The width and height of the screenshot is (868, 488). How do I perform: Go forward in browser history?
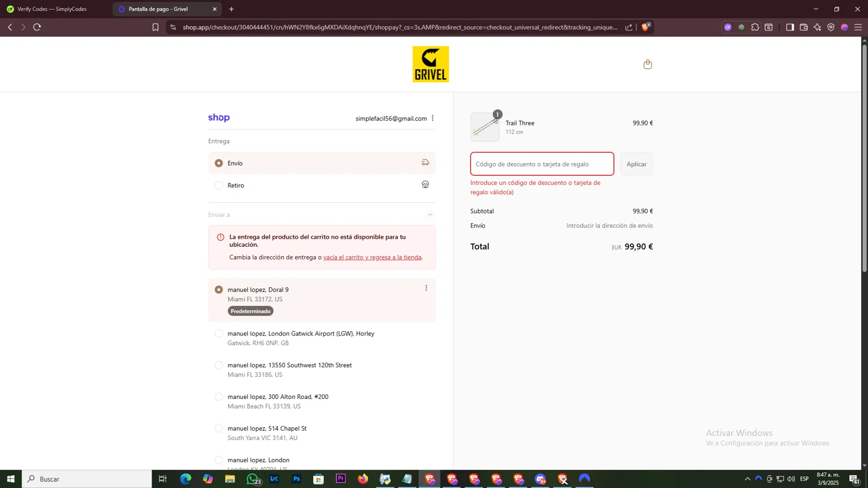23,27
